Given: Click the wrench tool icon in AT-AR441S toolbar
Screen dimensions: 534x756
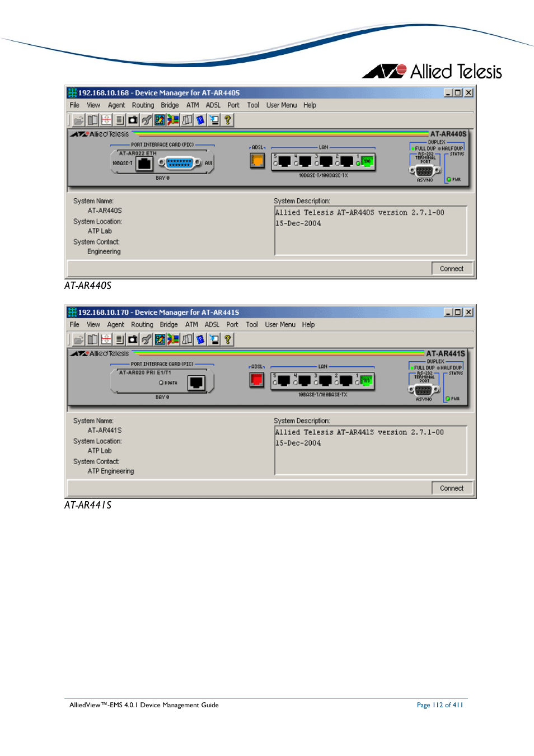Looking at the screenshot, I should tap(146, 339).
